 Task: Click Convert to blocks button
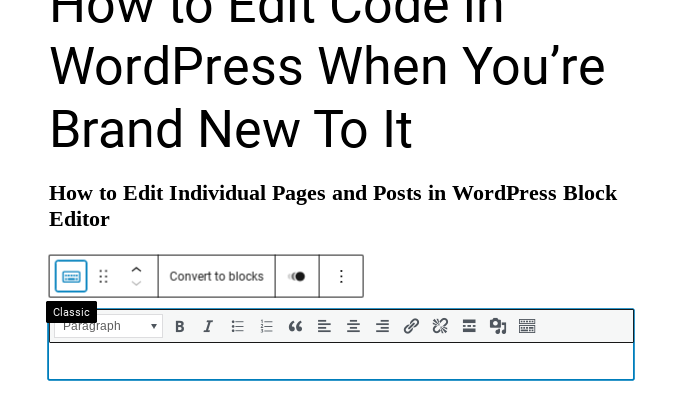(217, 276)
